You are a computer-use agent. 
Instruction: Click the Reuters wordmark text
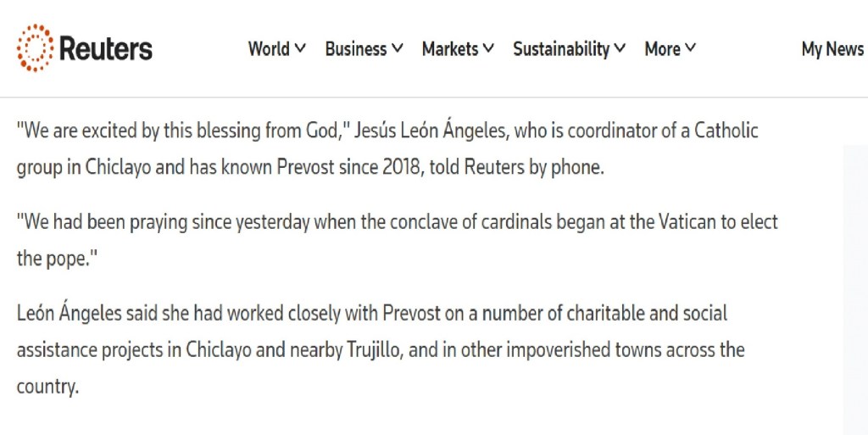tap(106, 49)
